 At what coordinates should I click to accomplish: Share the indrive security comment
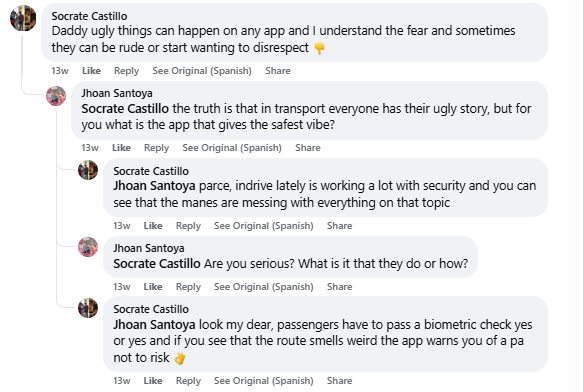click(340, 226)
